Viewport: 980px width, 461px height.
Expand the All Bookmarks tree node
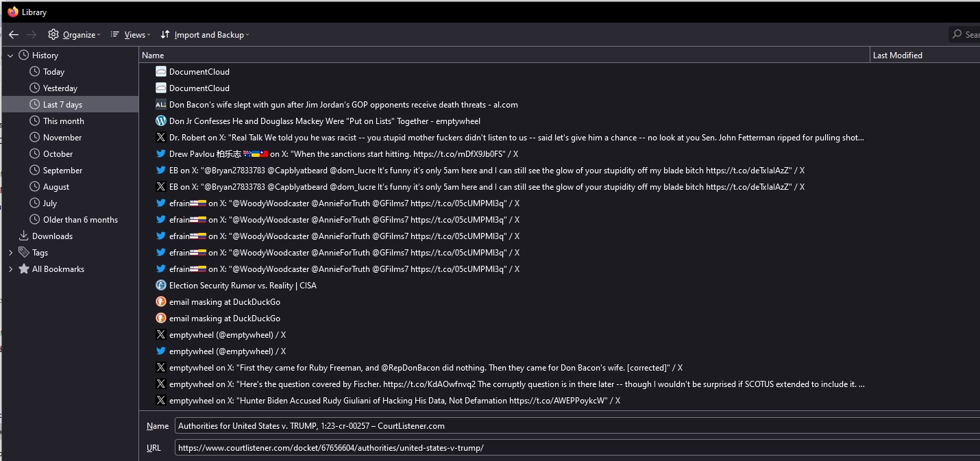tap(10, 269)
